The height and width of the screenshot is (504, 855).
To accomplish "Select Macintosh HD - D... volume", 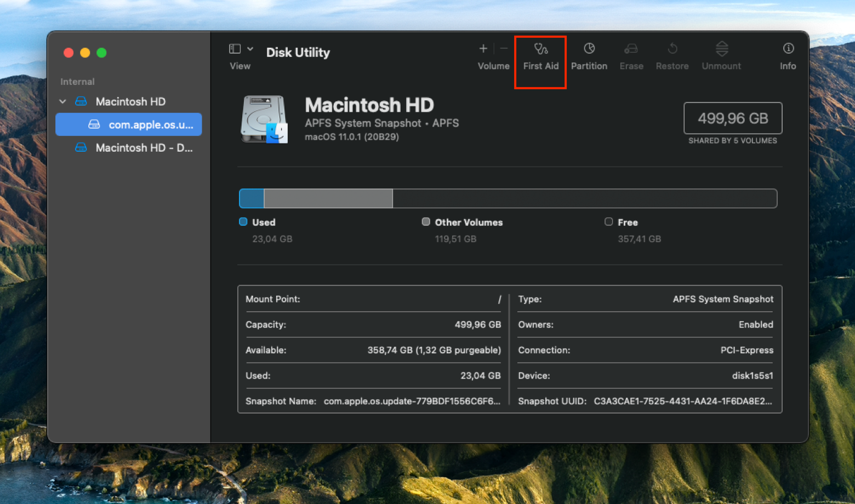I will [134, 148].
